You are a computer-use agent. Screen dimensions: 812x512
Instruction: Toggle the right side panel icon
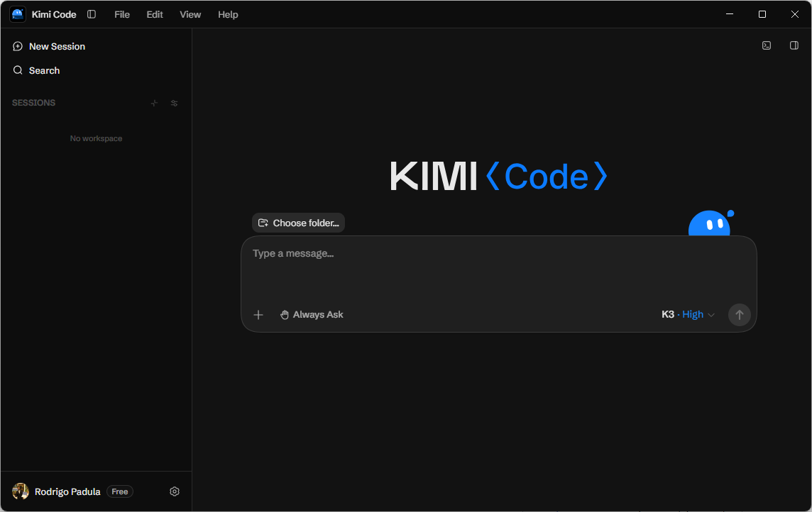click(x=794, y=45)
